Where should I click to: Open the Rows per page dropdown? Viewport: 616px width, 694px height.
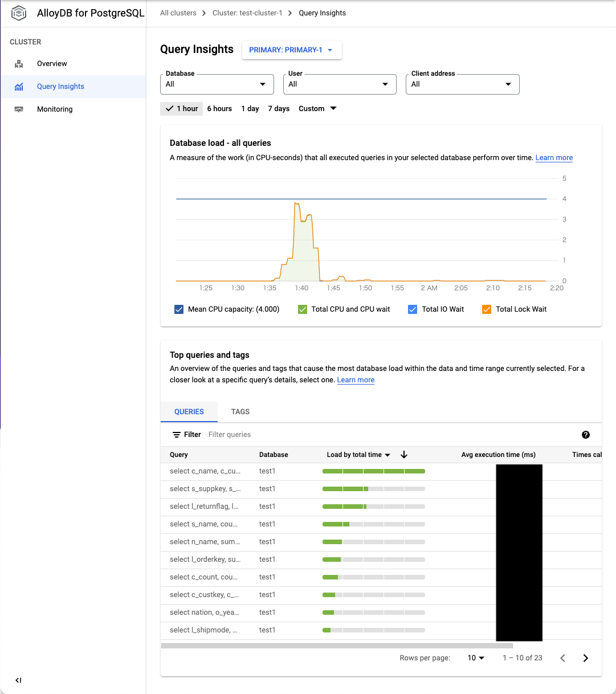[x=476, y=658]
